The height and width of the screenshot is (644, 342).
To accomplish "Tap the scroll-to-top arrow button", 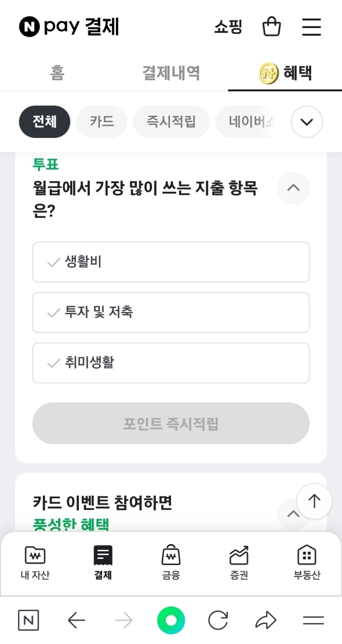I will [314, 501].
